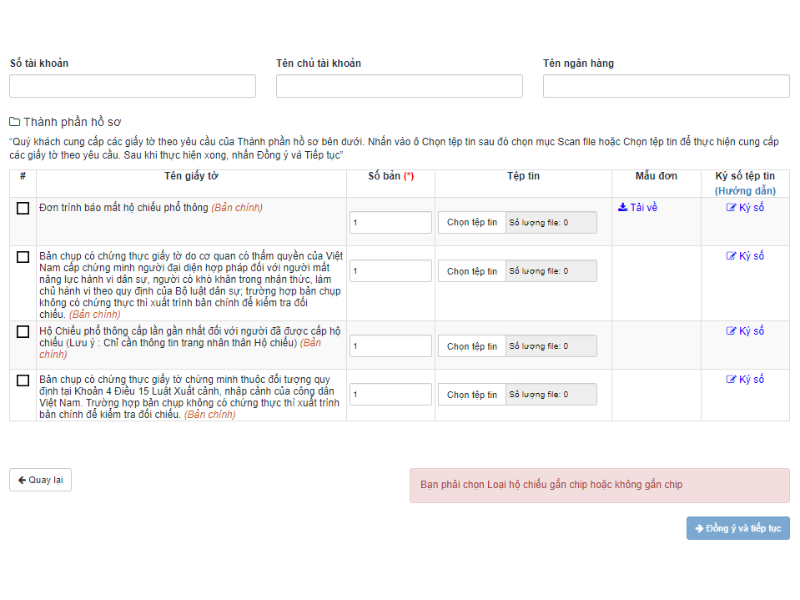The width and height of the screenshot is (800, 600).
Task: Choose file for the passport loss report
Action: point(472,223)
